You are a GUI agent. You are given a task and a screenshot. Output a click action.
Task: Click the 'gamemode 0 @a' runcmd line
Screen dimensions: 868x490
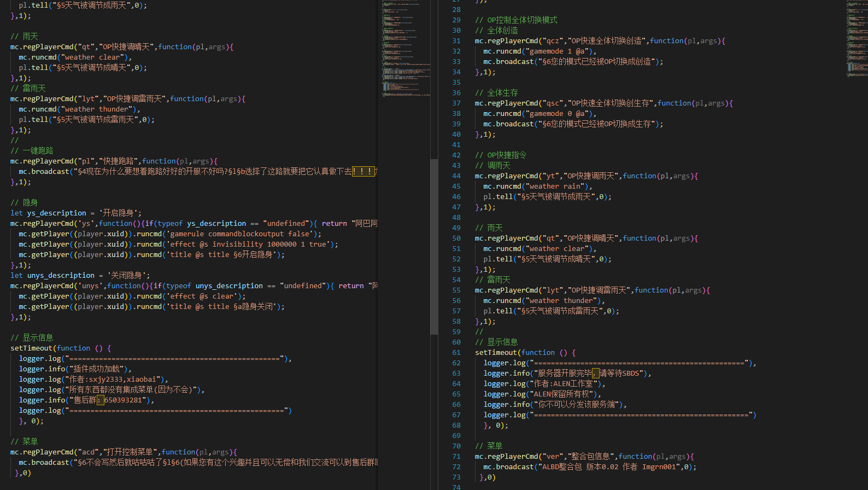pos(540,114)
